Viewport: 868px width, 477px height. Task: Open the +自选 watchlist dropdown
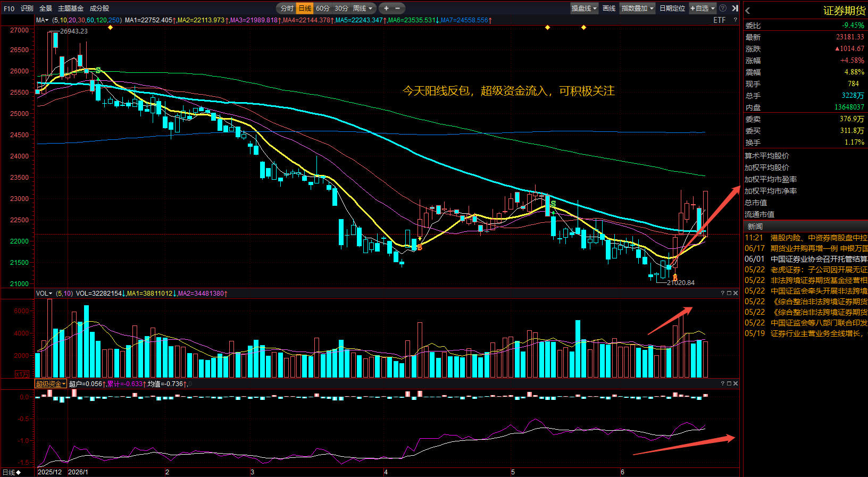click(x=703, y=8)
